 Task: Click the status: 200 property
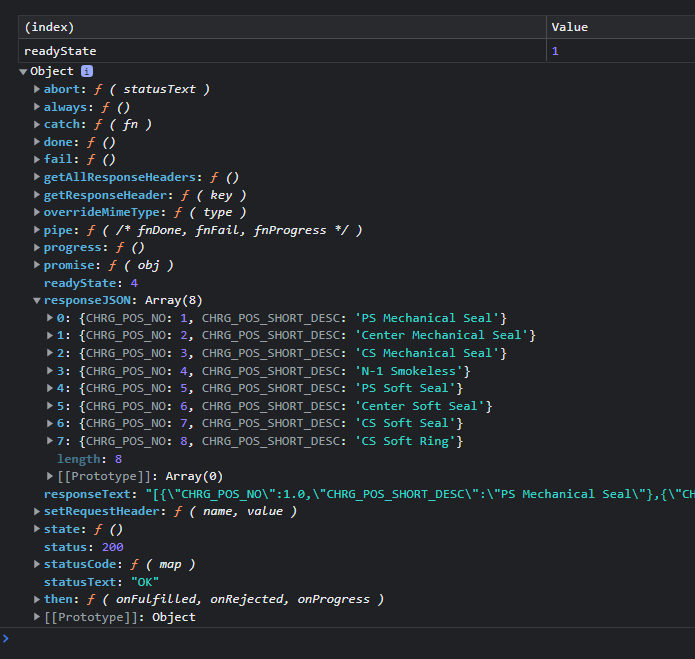pyautogui.click(x=83, y=547)
